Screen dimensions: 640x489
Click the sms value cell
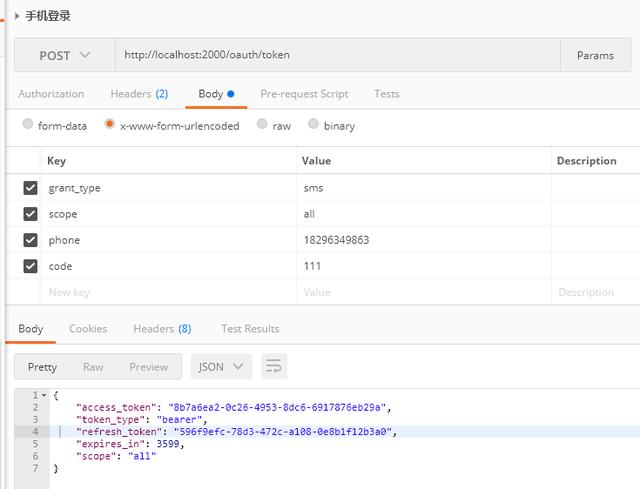424,188
